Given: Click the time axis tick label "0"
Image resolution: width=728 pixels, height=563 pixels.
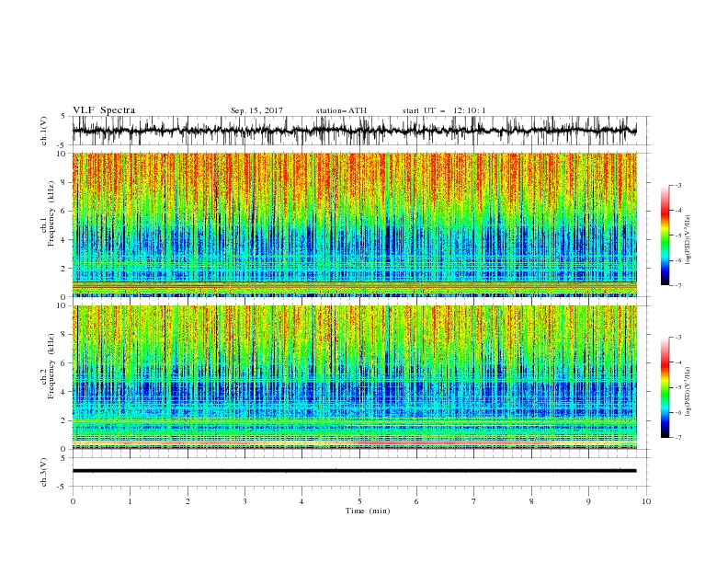Looking at the screenshot, I should pyautogui.click(x=73, y=501).
